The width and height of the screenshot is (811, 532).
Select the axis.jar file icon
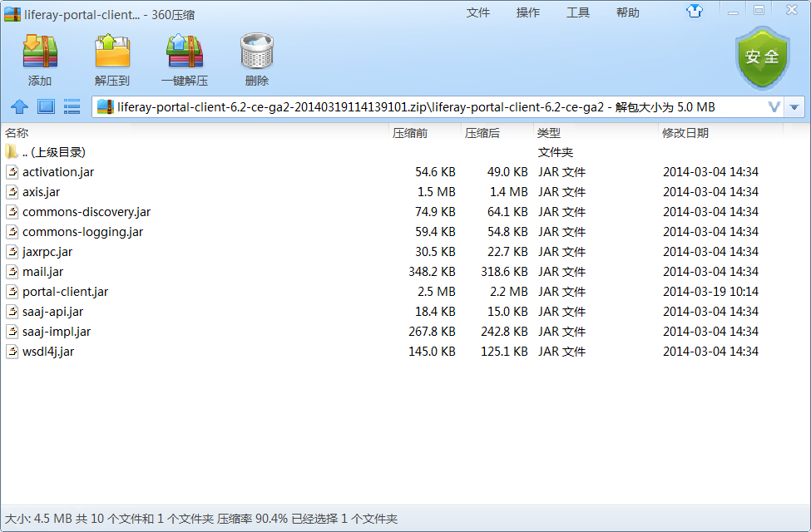coord(12,192)
